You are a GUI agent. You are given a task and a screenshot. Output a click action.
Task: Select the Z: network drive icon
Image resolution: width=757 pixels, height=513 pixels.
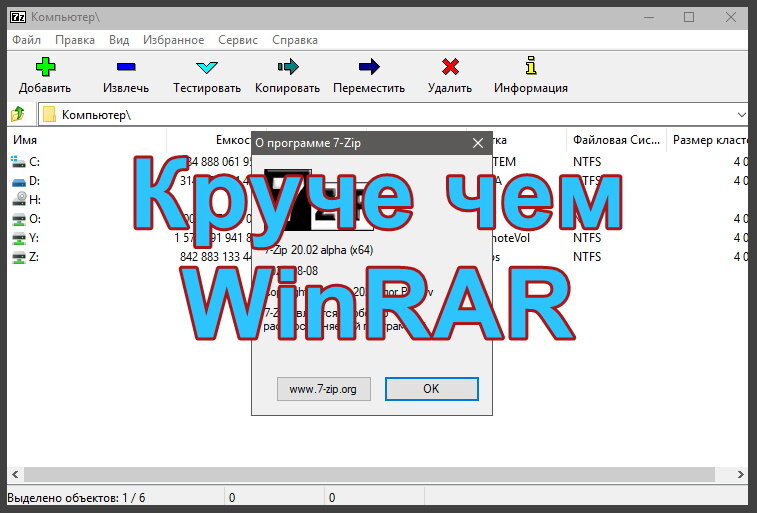point(18,257)
